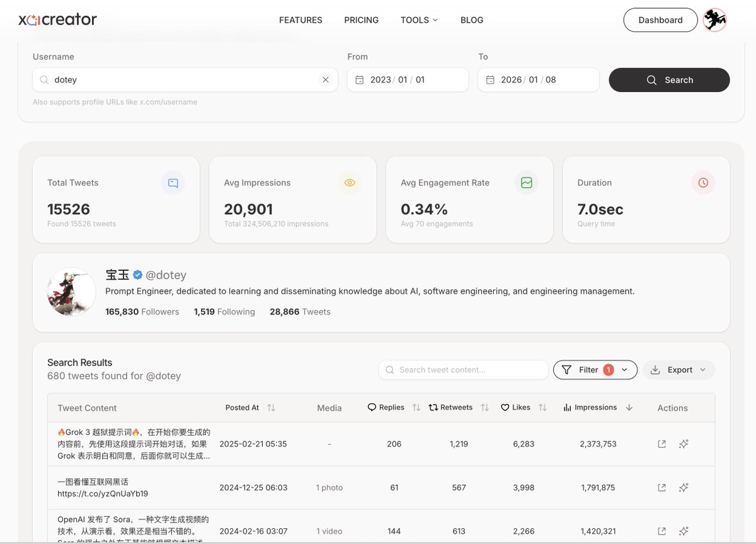Click the @dotey handle
Image resolution: width=756 pixels, height=544 pixels.
[x=166, y=275]
